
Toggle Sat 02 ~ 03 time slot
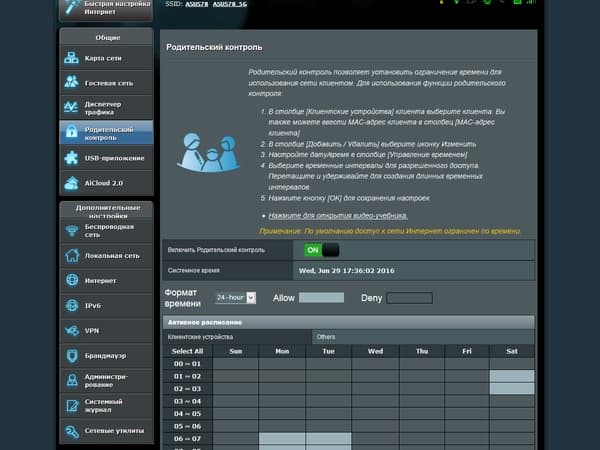click(x=512, y=388)
